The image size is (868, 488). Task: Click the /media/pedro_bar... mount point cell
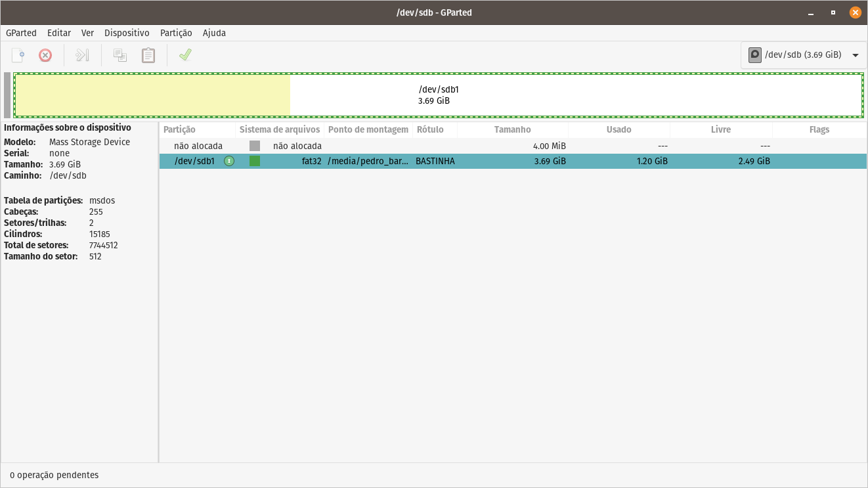368,161
